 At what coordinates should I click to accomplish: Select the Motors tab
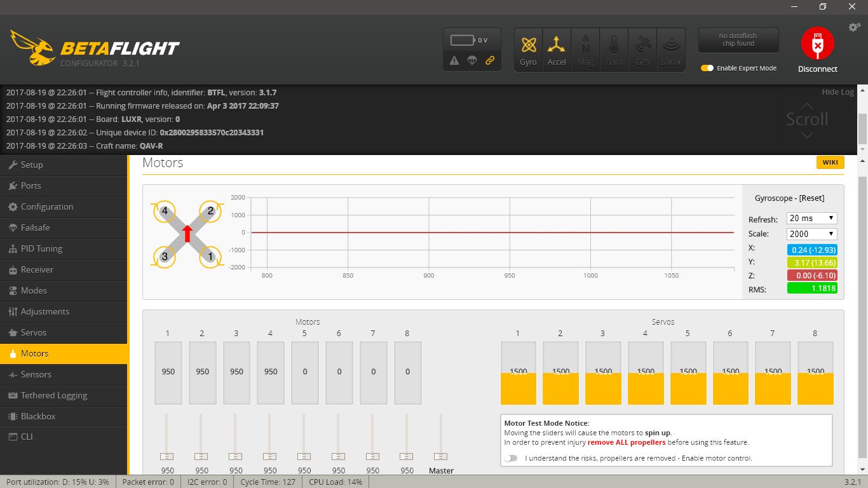(x=64, y=353)
